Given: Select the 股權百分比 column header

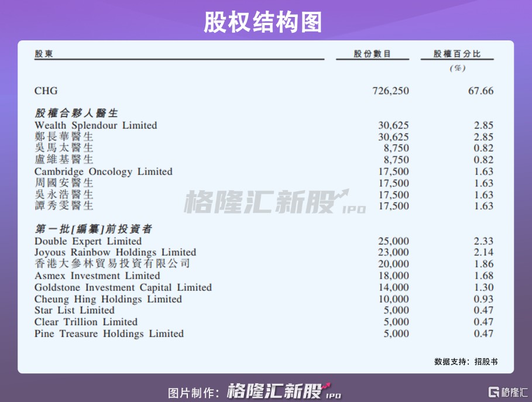Looking at the screenshot, I should tap(457, 54).
